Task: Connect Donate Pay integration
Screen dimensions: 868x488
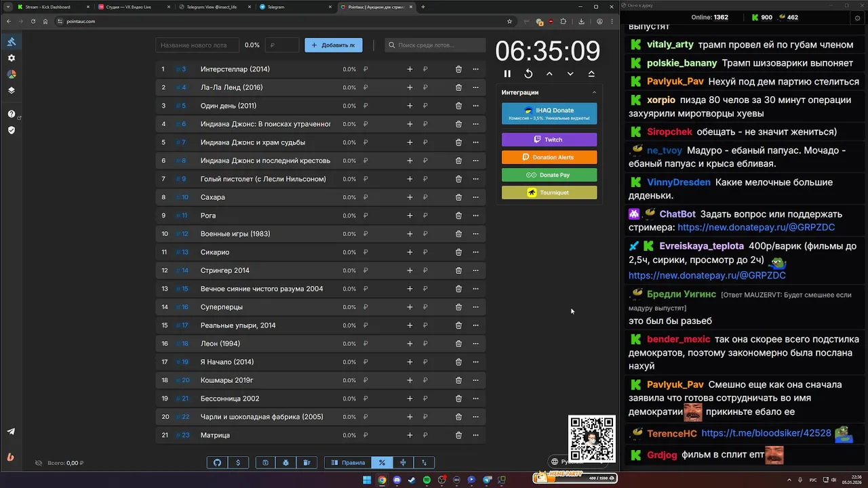Action: (549, 175)
